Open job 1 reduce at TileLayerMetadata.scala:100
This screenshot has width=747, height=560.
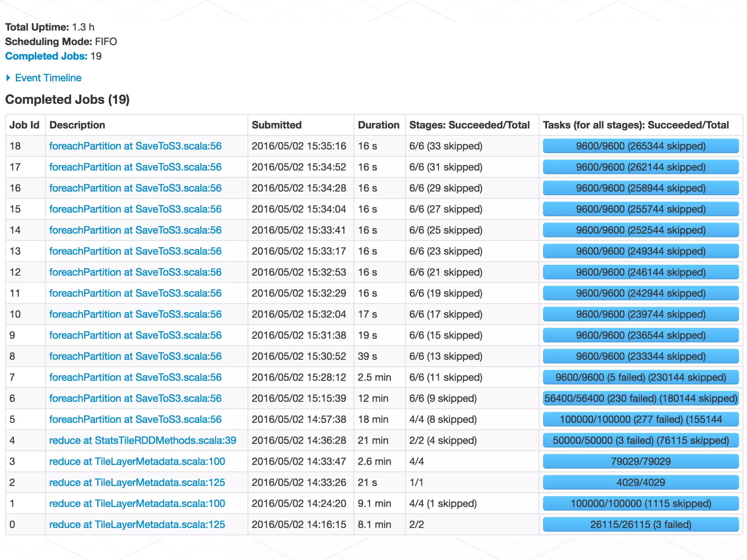[x=137, y=503]
